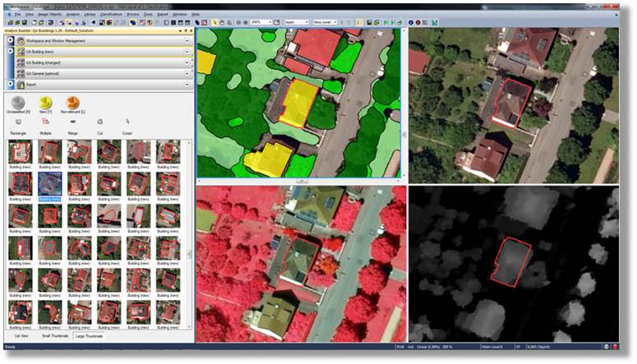Open the Tools menu
Viewport: 637px width, 364px height.
(148, 15)
